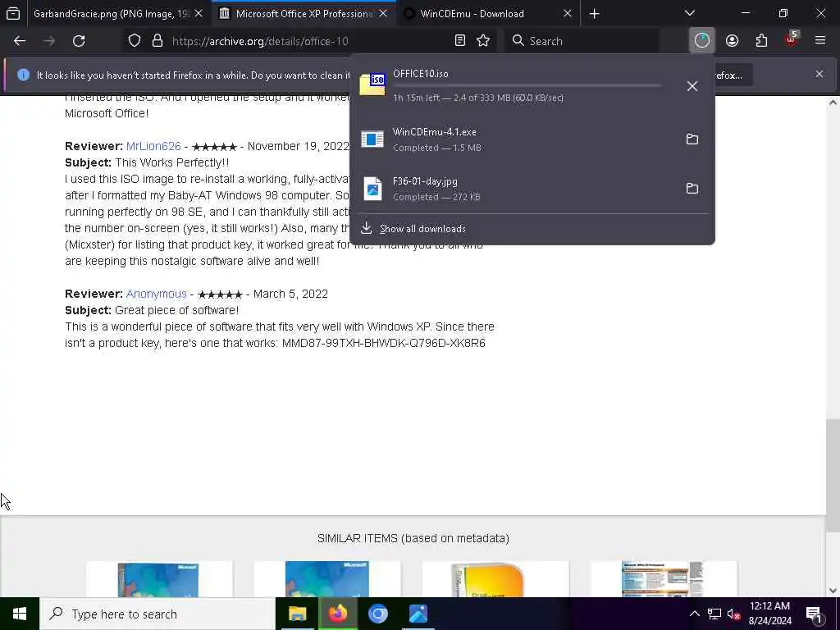Open Firefox account icon
Viewport: 840px width, 630px height.
[x=732, y=41]
